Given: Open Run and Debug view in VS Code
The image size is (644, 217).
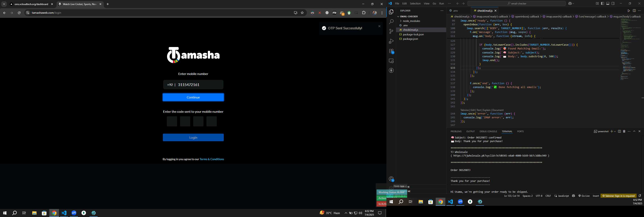Looking at the screenshot, I should coord(391,41).
